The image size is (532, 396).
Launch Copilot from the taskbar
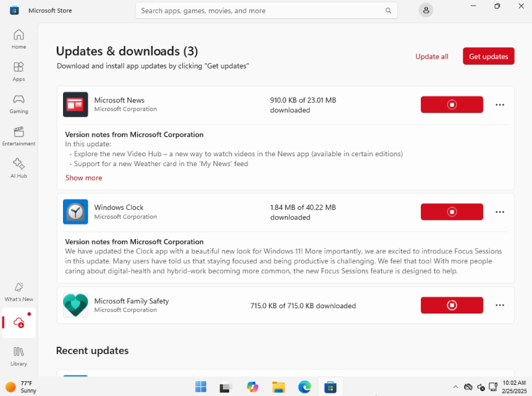coord(252,387)
